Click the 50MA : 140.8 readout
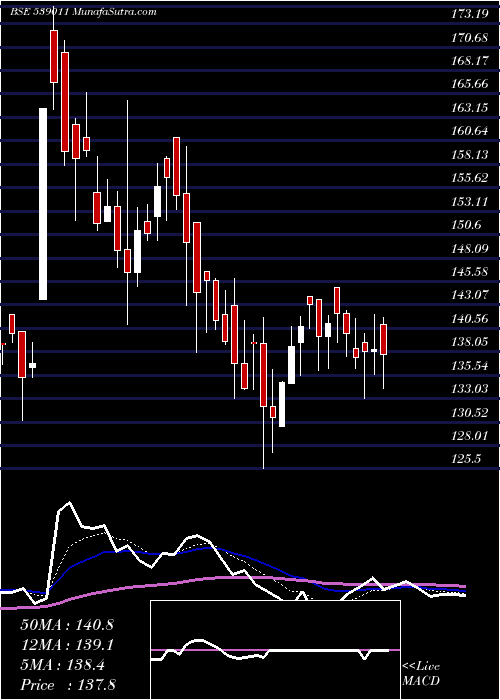 (67, 625)
